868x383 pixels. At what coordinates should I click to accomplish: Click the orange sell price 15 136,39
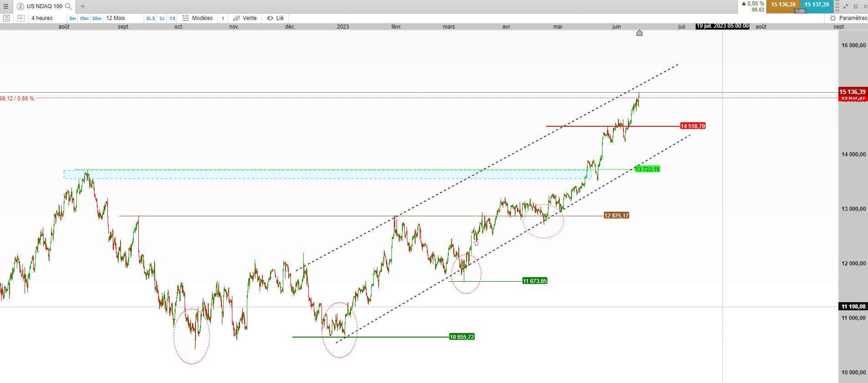[783, 5]
